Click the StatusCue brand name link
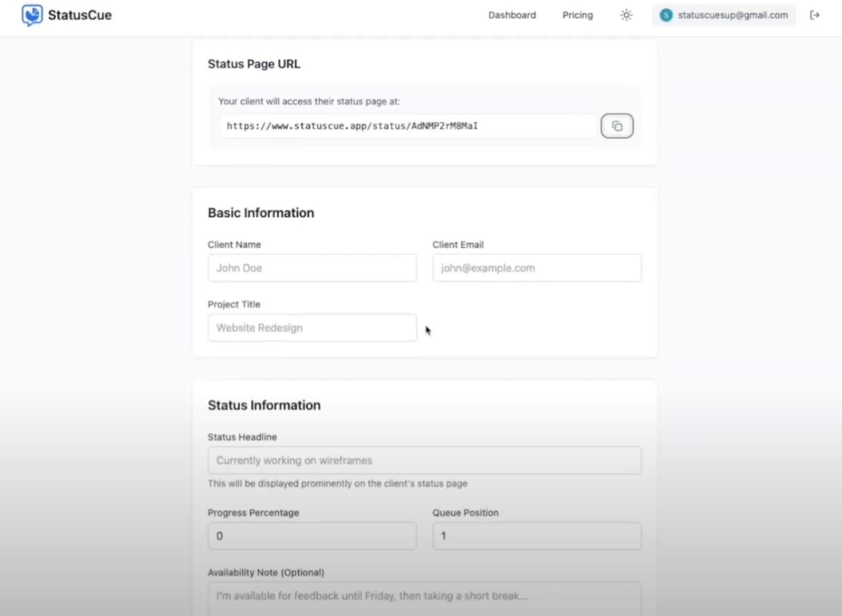 pos(80,15)
